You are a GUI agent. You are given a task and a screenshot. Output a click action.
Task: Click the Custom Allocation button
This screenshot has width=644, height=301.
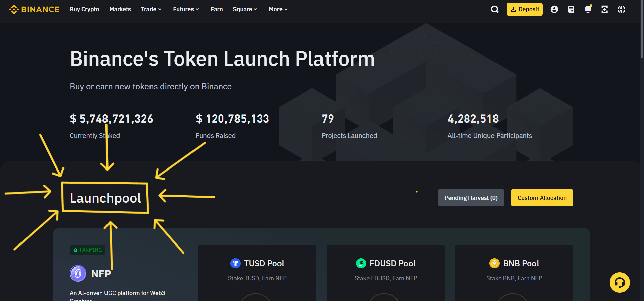[542, 198]
